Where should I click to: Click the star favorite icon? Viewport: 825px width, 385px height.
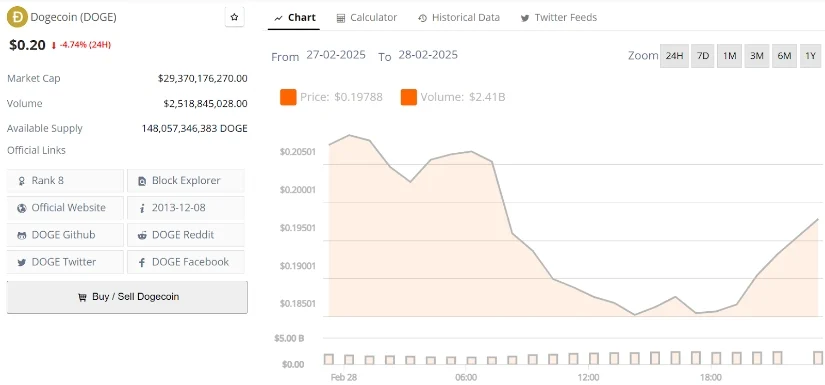(x=234, y=17)
